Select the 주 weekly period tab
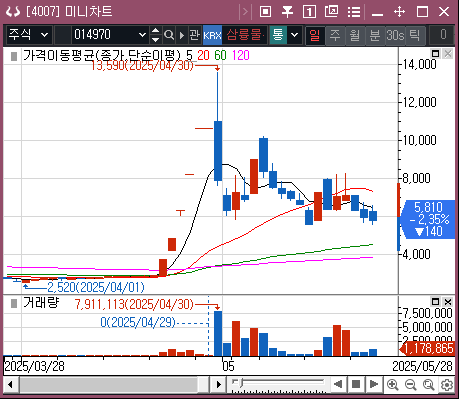The width and height of the screenshot is (459, 399). [x=335, y=35]
